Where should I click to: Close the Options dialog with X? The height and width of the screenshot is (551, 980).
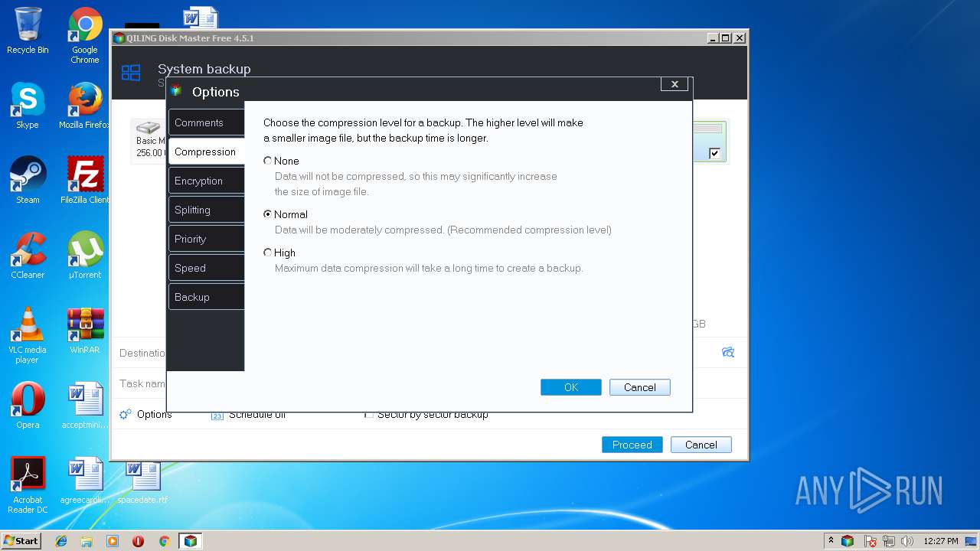pos(675,84)
